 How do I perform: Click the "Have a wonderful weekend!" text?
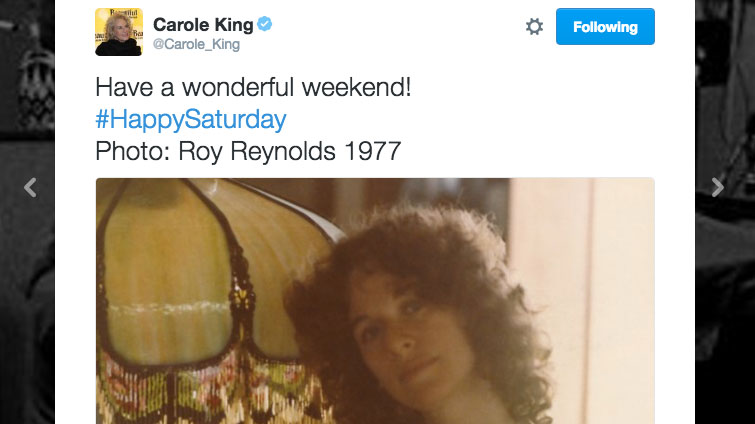pyautogui.click(x=253, y=88)
